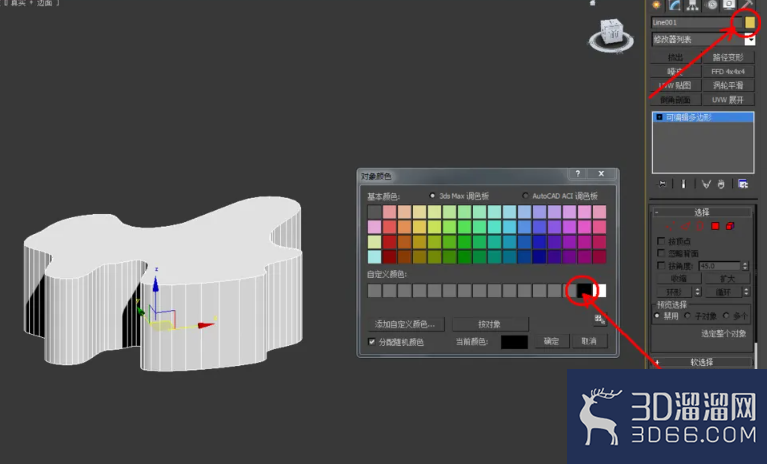The height and width of the screenshot is (464, 767).
Task: Click the dialog help question mark
Action: pyautogui.click(x=578, y=174)
